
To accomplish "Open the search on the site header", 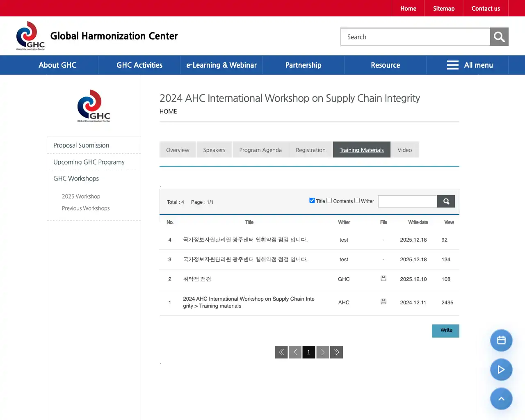I will point(499,37).
